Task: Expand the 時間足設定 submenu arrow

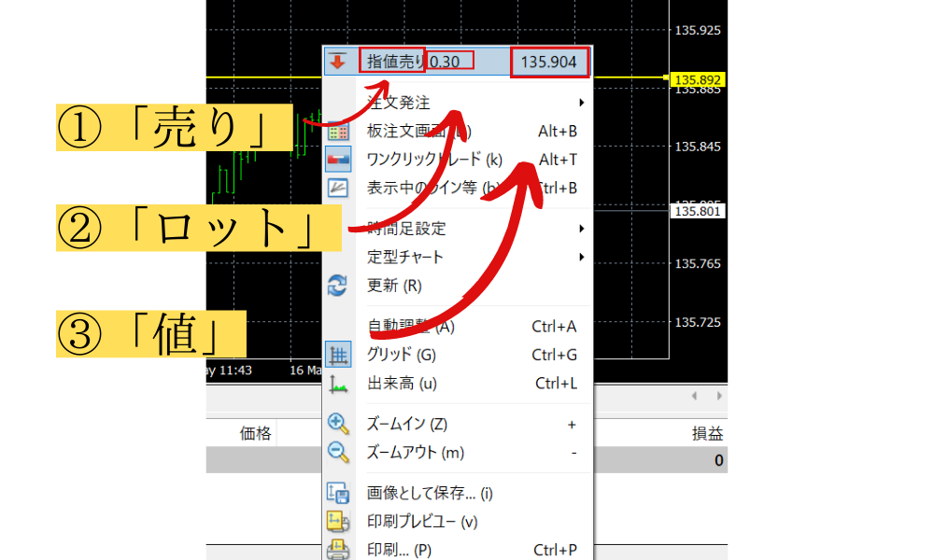Action: (x=581, y=229)
